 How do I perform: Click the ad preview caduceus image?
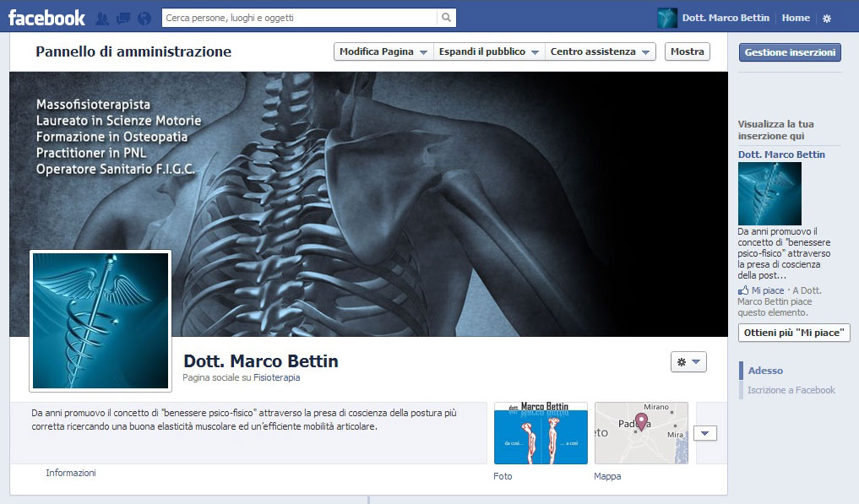pos(769,193)
